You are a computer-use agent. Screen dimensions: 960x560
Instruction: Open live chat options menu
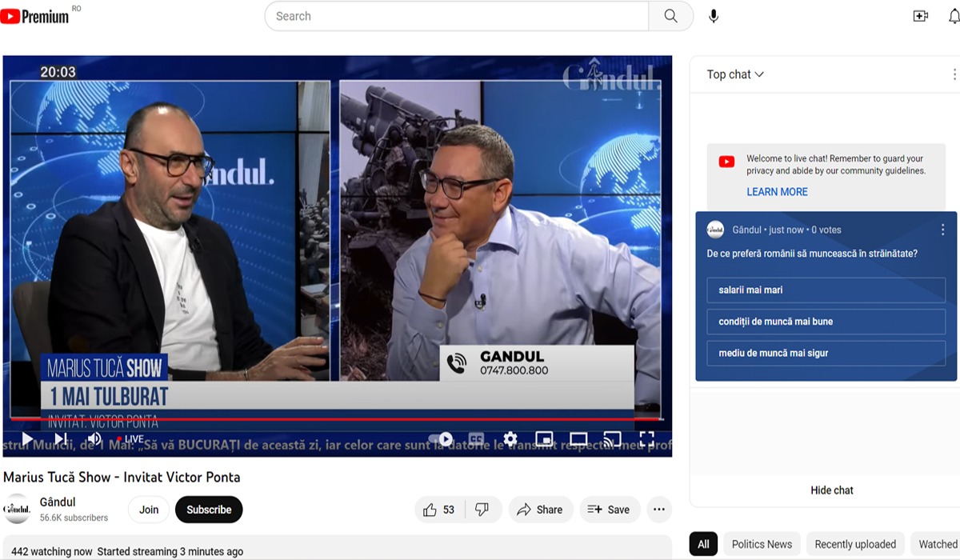point(954,74)
